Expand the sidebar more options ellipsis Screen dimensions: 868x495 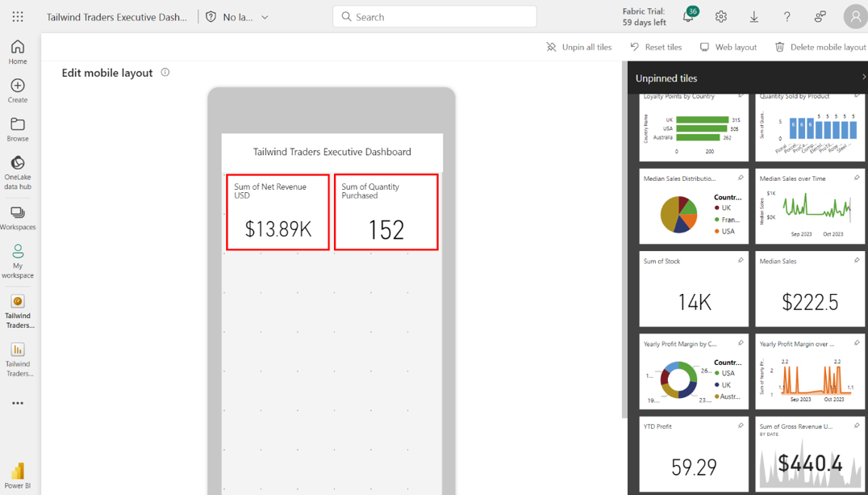click(18, 403)
